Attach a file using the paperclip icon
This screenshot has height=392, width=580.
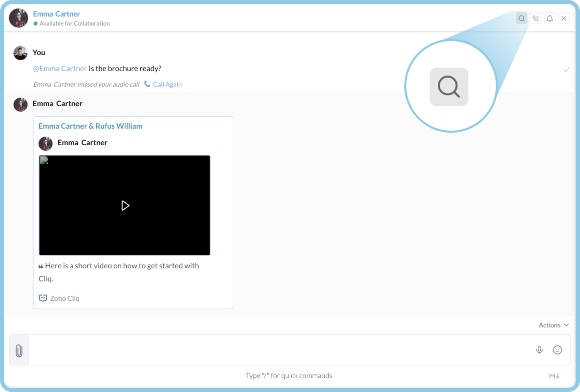19,350
